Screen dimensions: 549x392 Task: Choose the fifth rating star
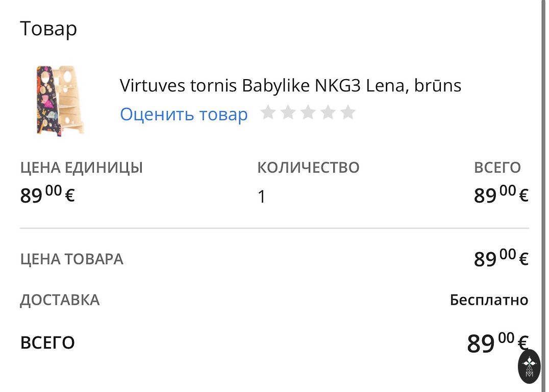pyautogui.click(x=347, y=112)
